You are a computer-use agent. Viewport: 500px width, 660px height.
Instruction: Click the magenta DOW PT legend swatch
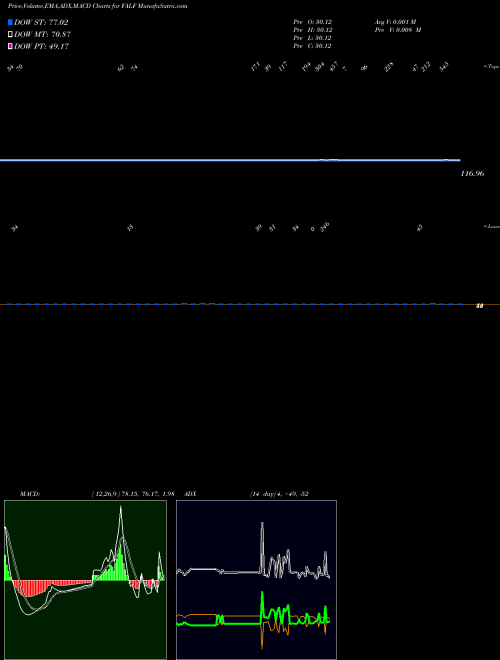[x=10, y=47]
